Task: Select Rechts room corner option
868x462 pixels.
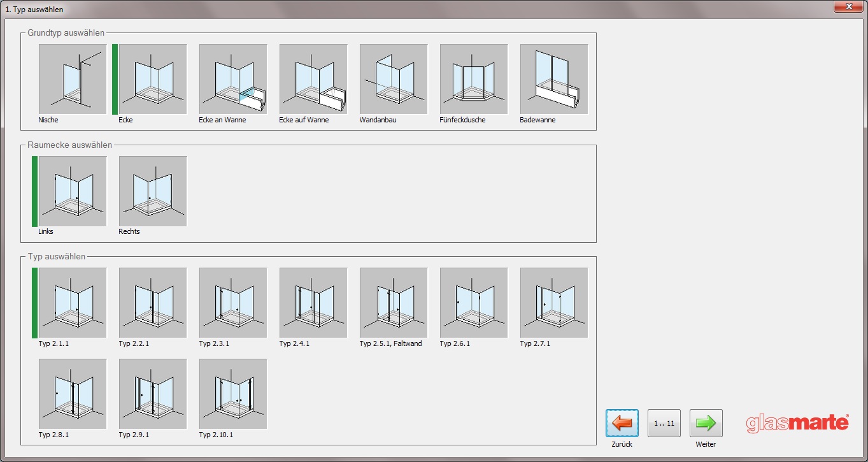Action: (153, 191)
